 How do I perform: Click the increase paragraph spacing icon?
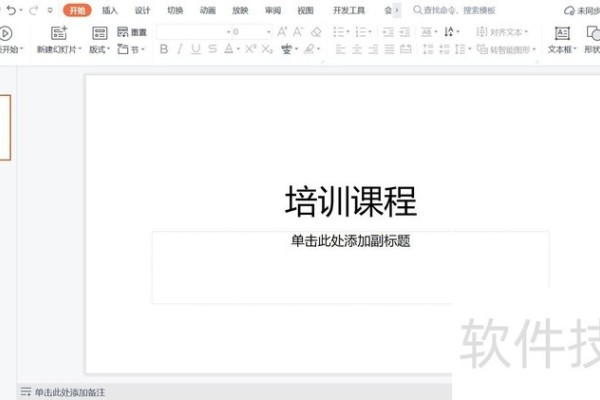pos(428,49)
